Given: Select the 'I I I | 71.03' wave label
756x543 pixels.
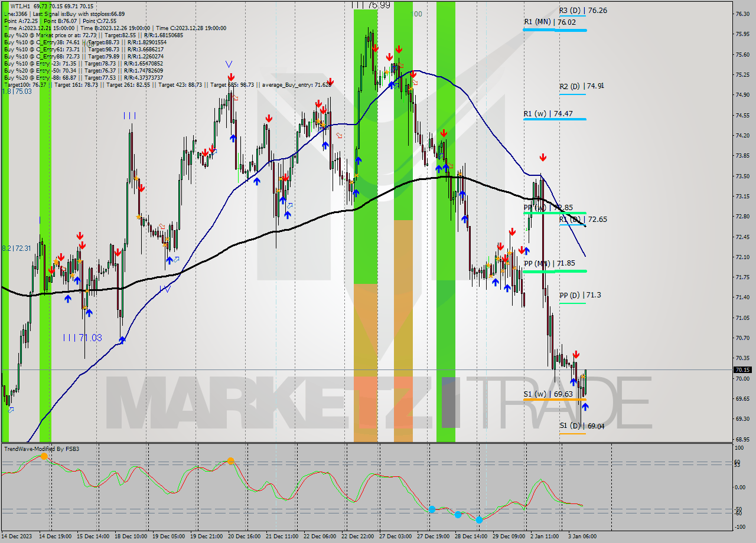Looking at the screenshot, I should pyautogui.click(x=83, y=338).
